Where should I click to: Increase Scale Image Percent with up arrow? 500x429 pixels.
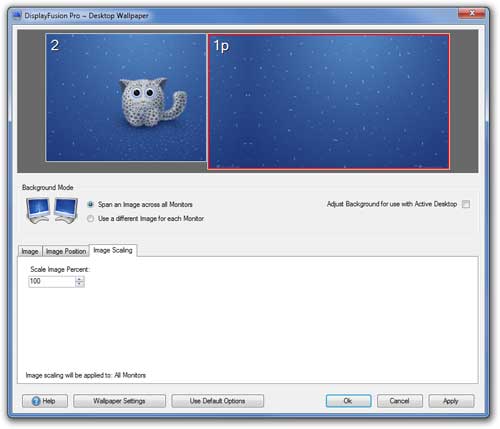[x=80, y=279]
